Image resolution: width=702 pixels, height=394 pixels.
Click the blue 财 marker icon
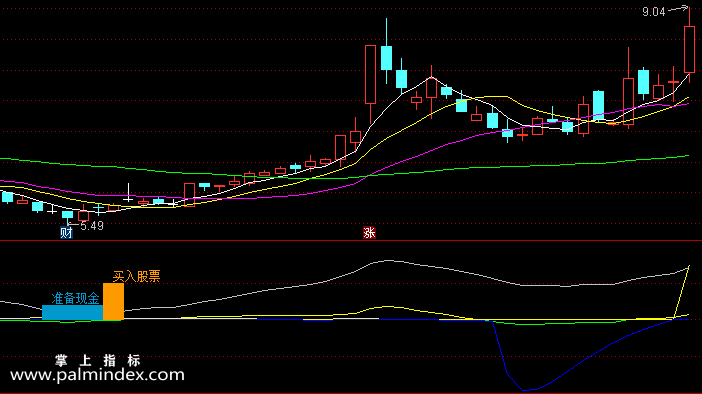coord(66,233)
